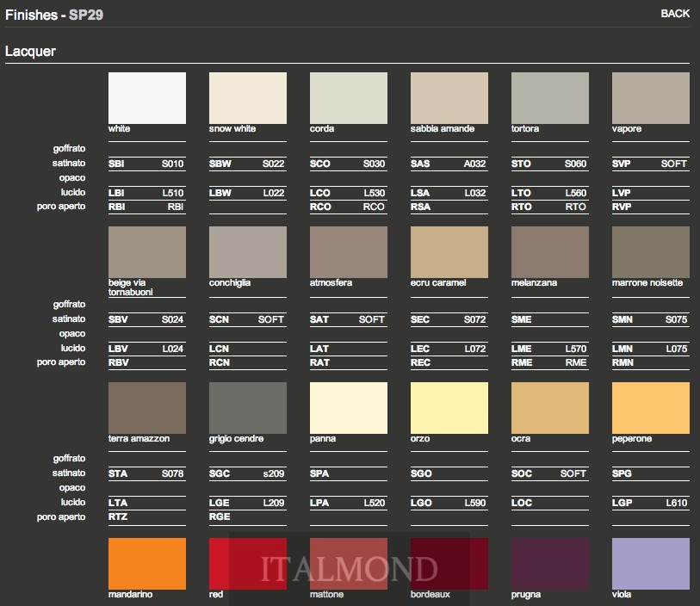The image size is (700, 606).
Task: Pick the sabbia amande swatch
Action: (x=449, y=98)
